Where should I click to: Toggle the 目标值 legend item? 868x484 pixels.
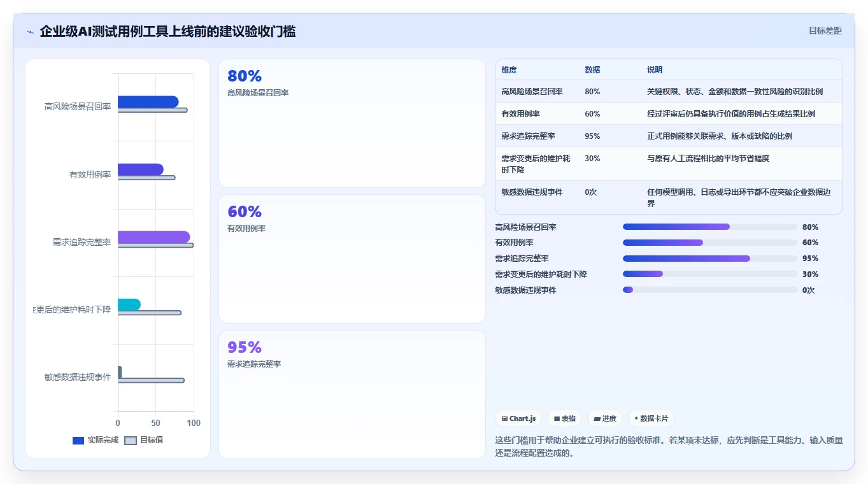143,440
